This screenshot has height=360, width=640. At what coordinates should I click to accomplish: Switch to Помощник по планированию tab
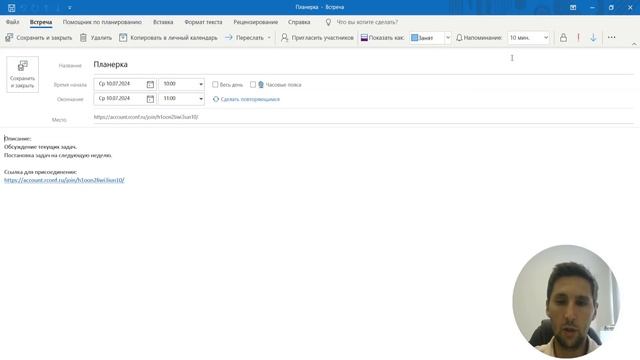(102, 22)
